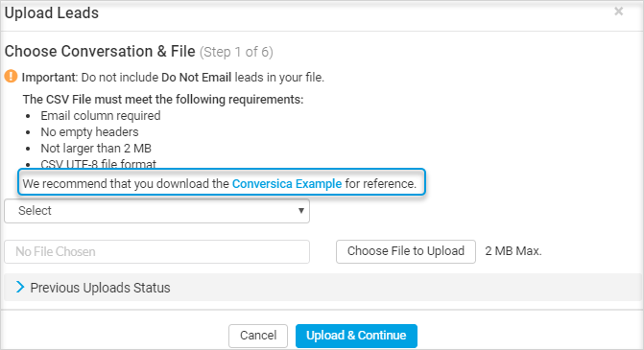Image resolution: width=644 pixels, height=350 pixels.
Task: Cancel the lead upload
Action: (x=258, y=336)
